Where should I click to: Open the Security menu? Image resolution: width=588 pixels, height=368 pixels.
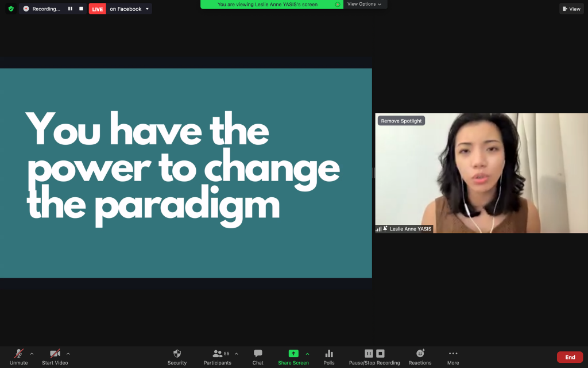177,356
